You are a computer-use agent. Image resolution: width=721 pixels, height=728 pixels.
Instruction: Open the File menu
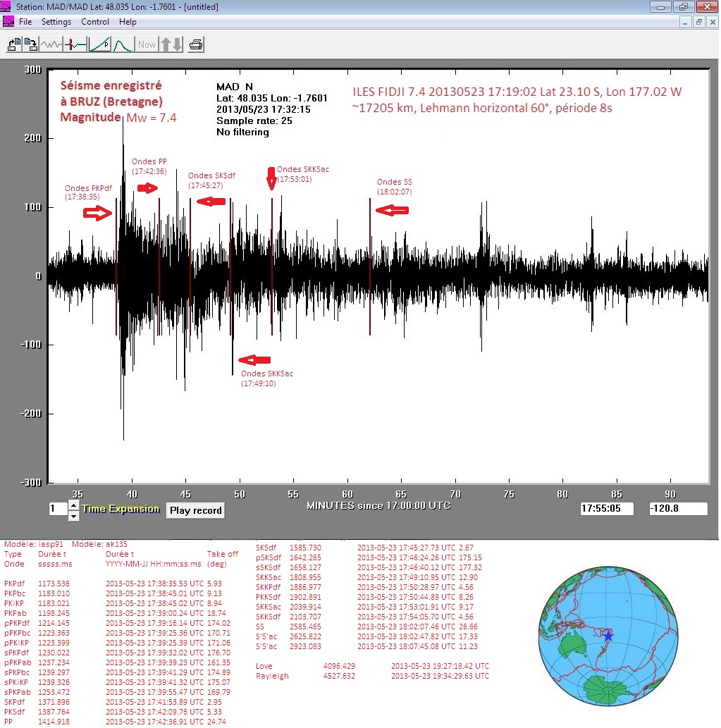pos(25,22)
